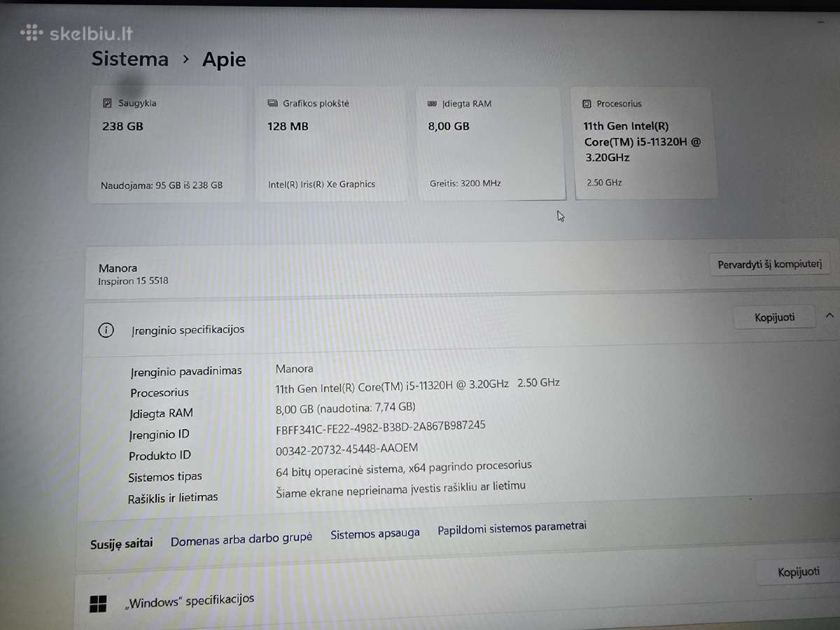This screenshot has height=630, width=840.
Task: Click the device name Manora value
Action: click(x=295, y=369)
